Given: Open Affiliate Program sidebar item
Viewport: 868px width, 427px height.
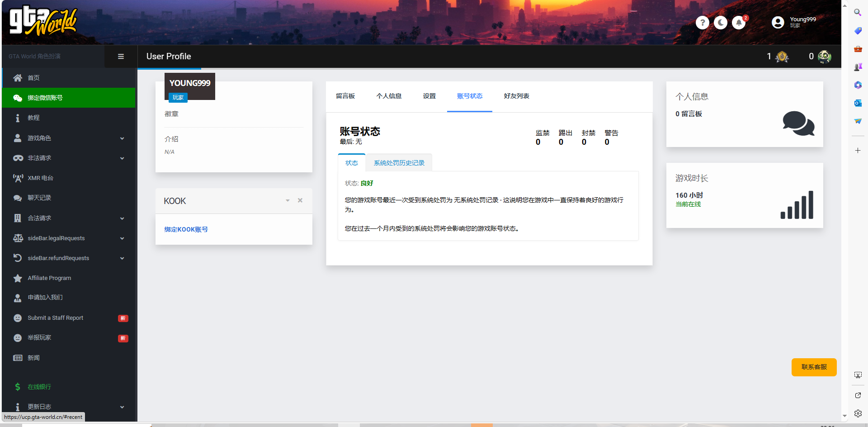Looking at the screenshot, I should [69, 278].
